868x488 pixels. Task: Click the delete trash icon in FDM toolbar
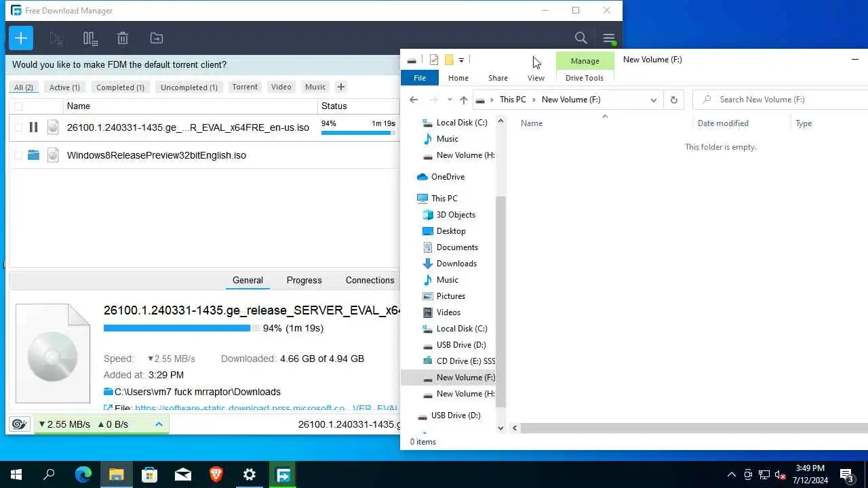click(123, 39)
